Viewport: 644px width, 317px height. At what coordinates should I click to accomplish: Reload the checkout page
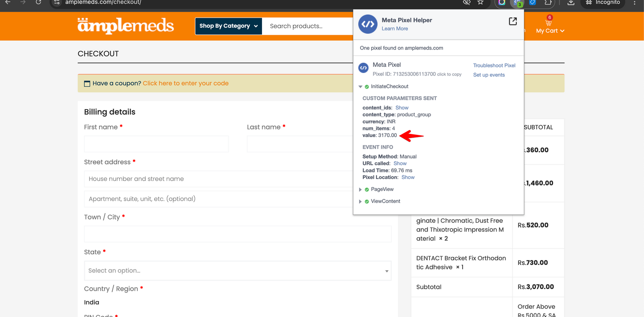(x=39, y=3)
